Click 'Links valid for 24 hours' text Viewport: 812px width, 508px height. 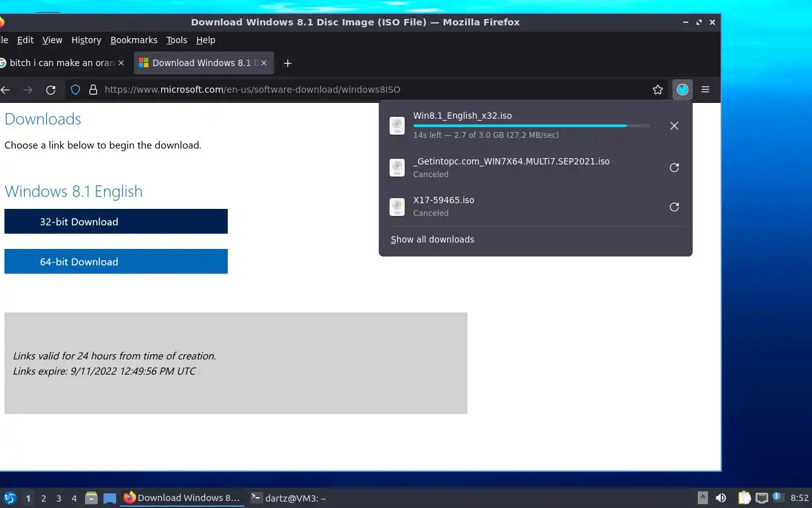pos(114,356)
